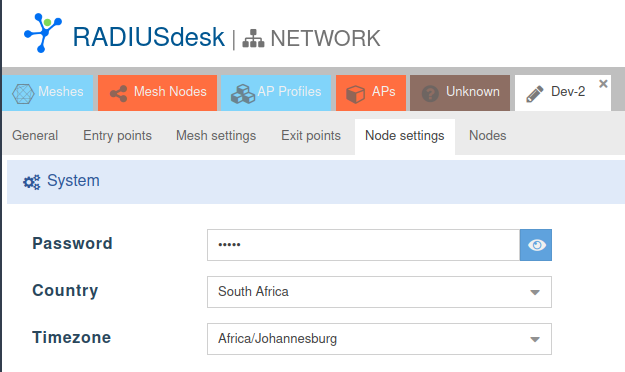Click the System gears icon

31,182
